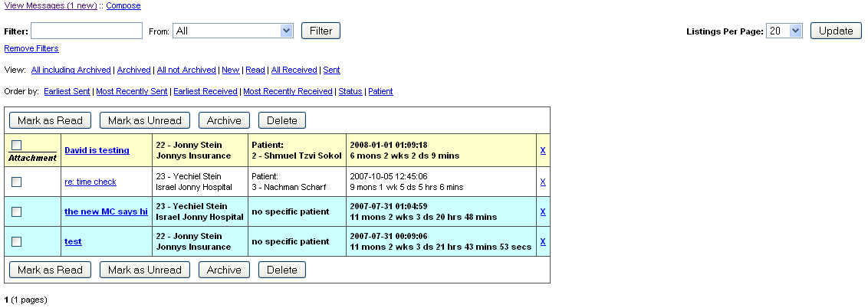
Task: Select the 're: time check' message checkbox
Action: [x=16, y=182]
